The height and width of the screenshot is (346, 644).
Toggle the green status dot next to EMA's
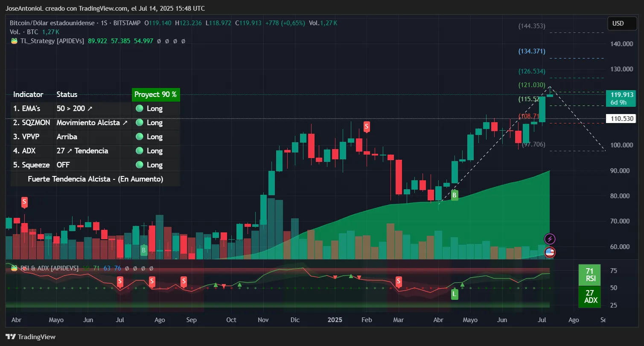(140, 108)
